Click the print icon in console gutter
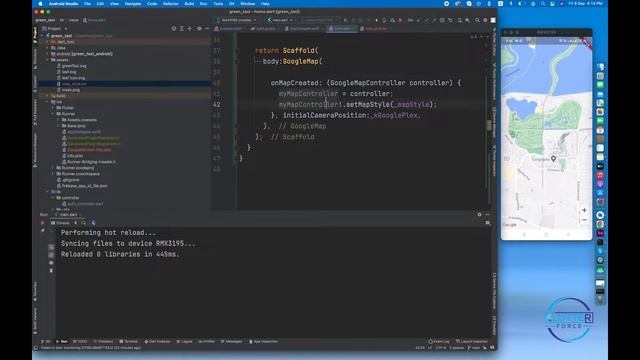Screen dimensions: 640x360 (51, 262)
